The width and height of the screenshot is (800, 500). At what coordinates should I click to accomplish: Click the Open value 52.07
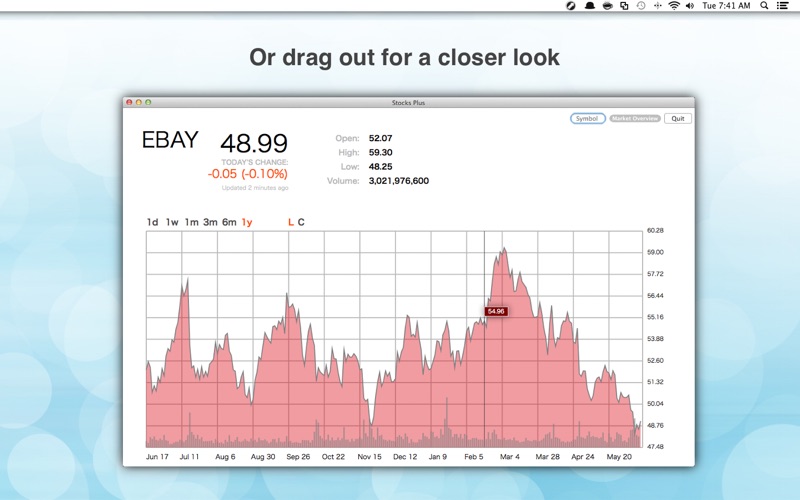380,138
